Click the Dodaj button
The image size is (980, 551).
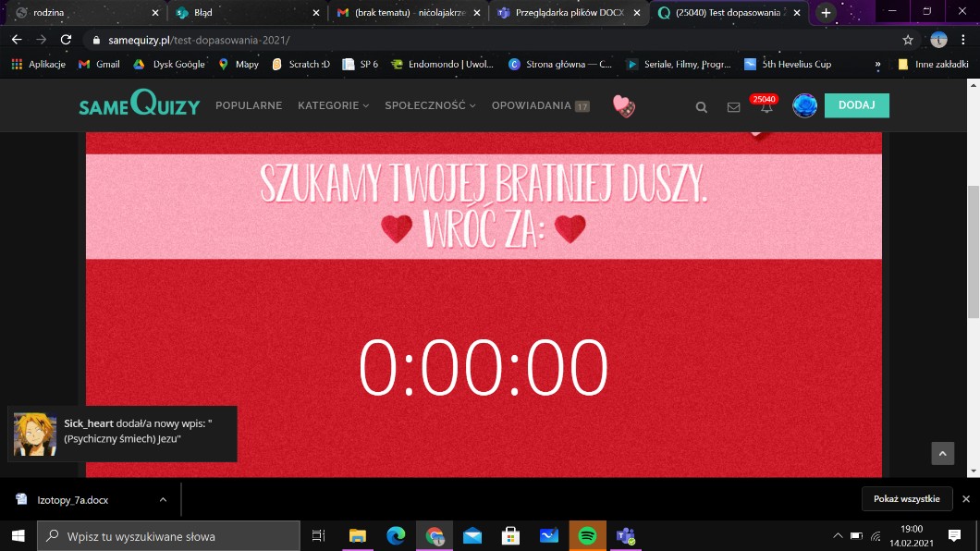point(856,105)
